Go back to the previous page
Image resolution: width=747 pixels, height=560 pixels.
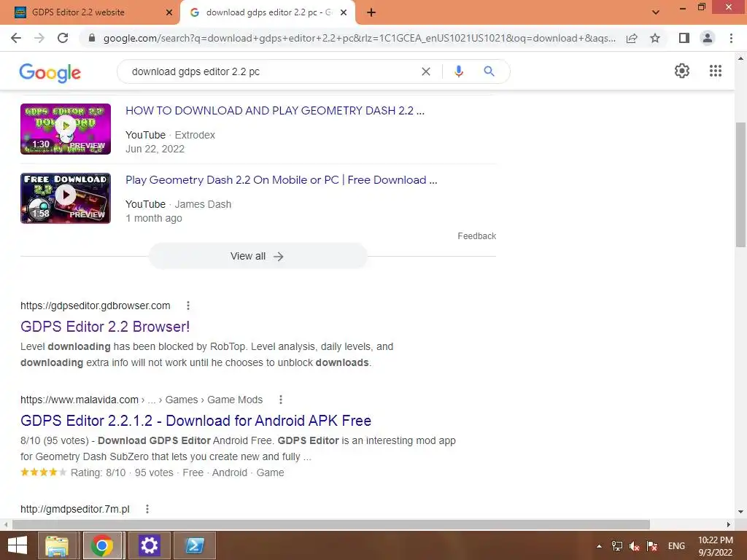point(16,38)
